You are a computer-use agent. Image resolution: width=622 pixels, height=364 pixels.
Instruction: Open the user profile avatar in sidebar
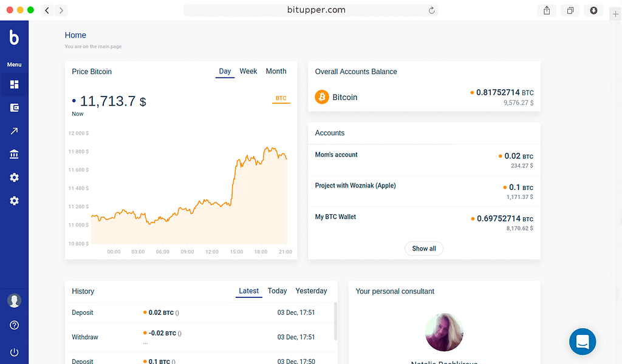click(15, 301)
